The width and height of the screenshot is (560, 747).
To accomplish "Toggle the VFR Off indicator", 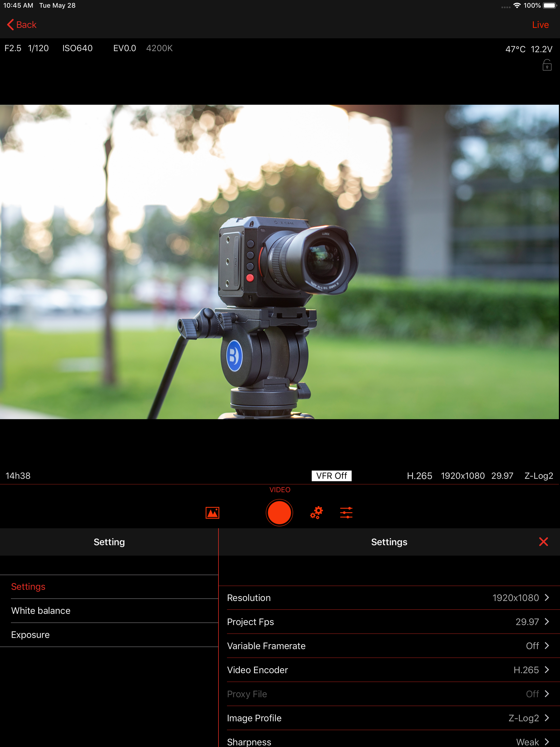I will click(x=331, y=475).
